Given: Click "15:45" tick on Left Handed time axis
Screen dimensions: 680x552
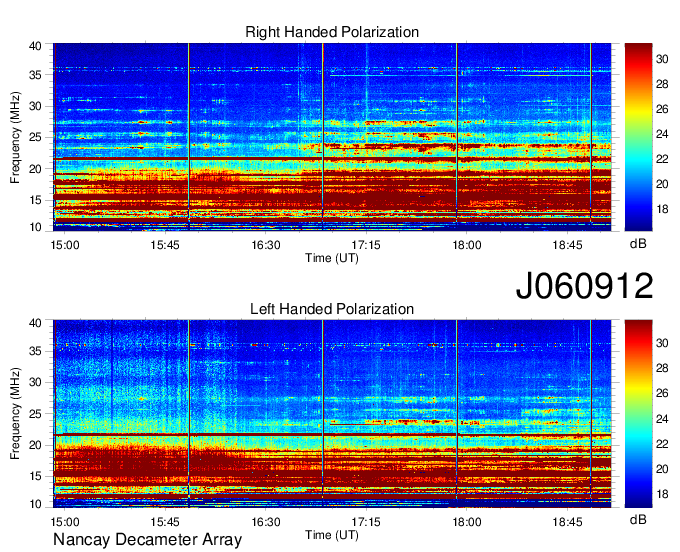Looking at the screenshot, I should coord(165,522).
